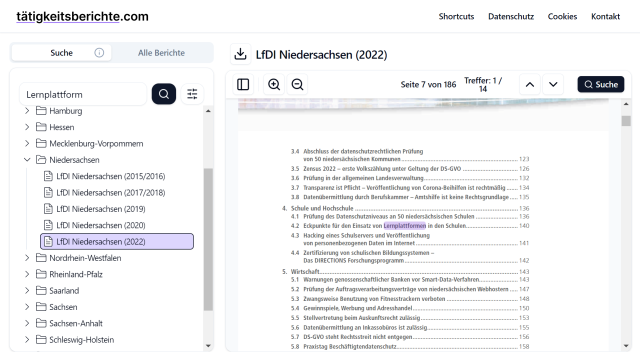640x360 pixels.
Task: Expand the Saarland folder
Action: [27, 291]
